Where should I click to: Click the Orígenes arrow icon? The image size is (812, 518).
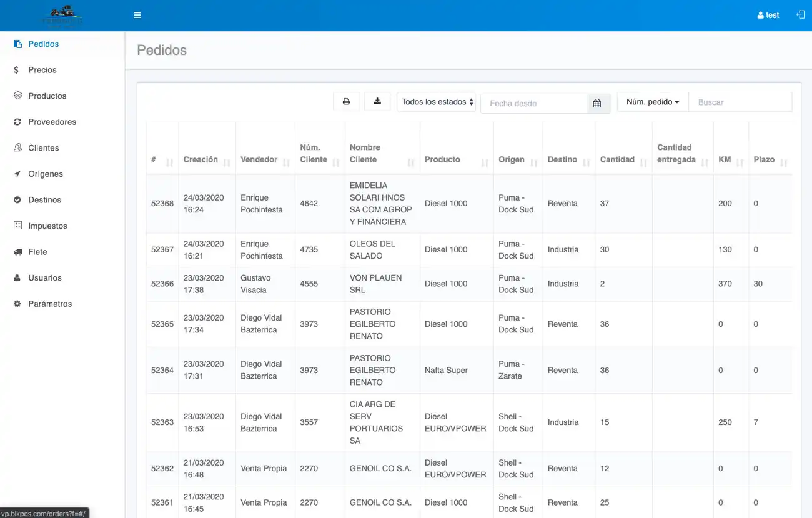click(17, 174)
